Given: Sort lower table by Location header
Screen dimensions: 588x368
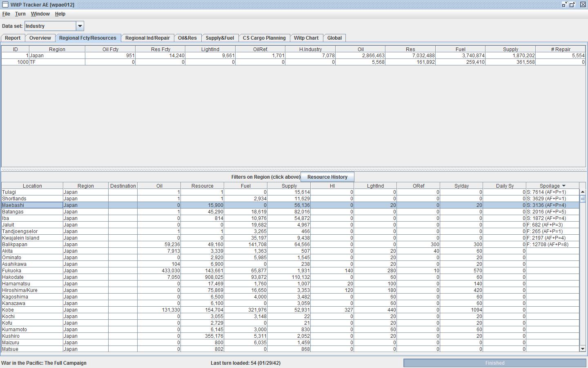Looking at the screenshot, I should pyautogui.click(x=32, y=186).
